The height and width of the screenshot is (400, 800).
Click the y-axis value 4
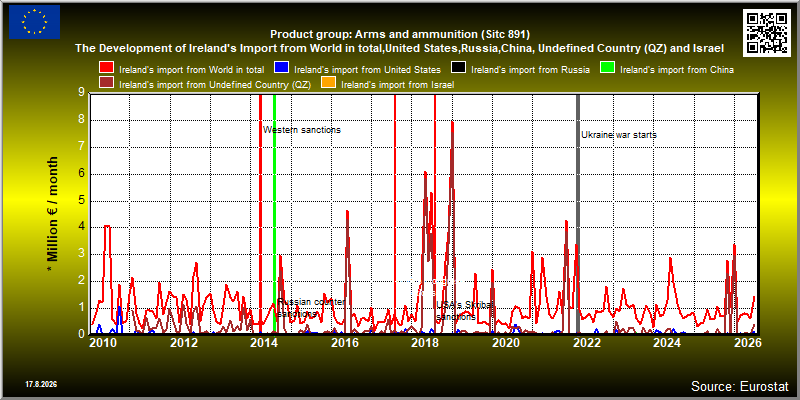click(81, 227)
